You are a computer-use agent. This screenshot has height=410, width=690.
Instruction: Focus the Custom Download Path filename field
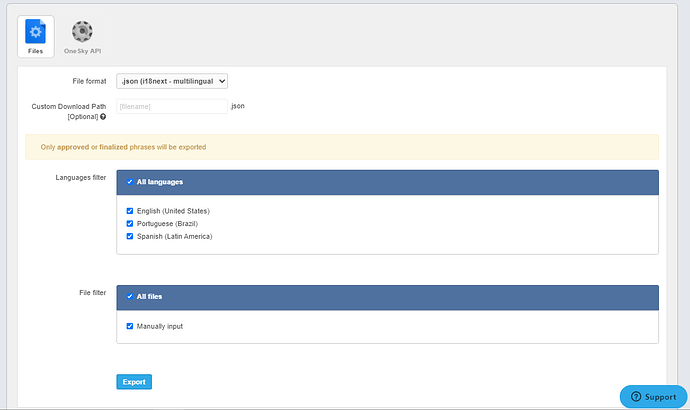click(172, 106)
